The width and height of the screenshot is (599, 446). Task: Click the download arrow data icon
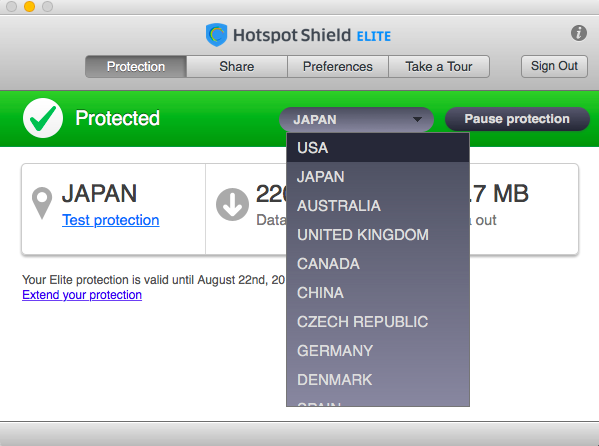[232, 204]
